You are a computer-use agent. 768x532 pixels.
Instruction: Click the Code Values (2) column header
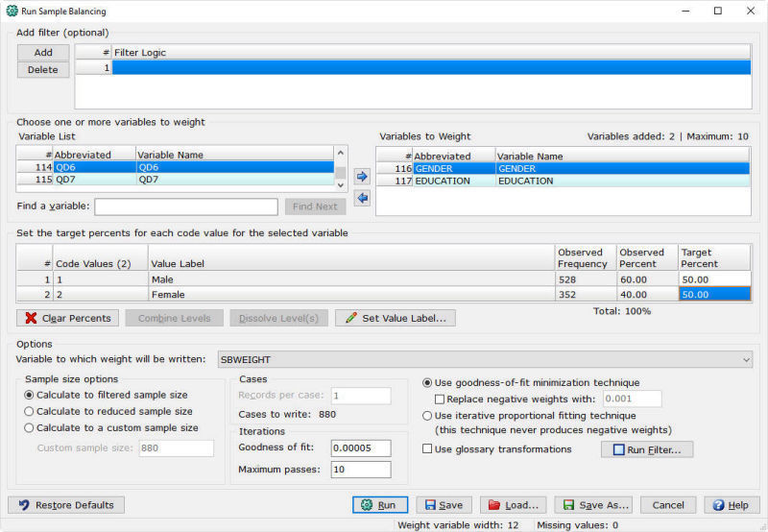point(101,257)
